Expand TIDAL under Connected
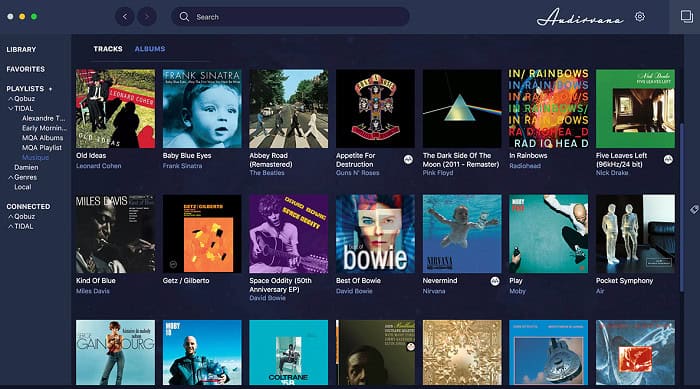700x389 pixels. 11,226
